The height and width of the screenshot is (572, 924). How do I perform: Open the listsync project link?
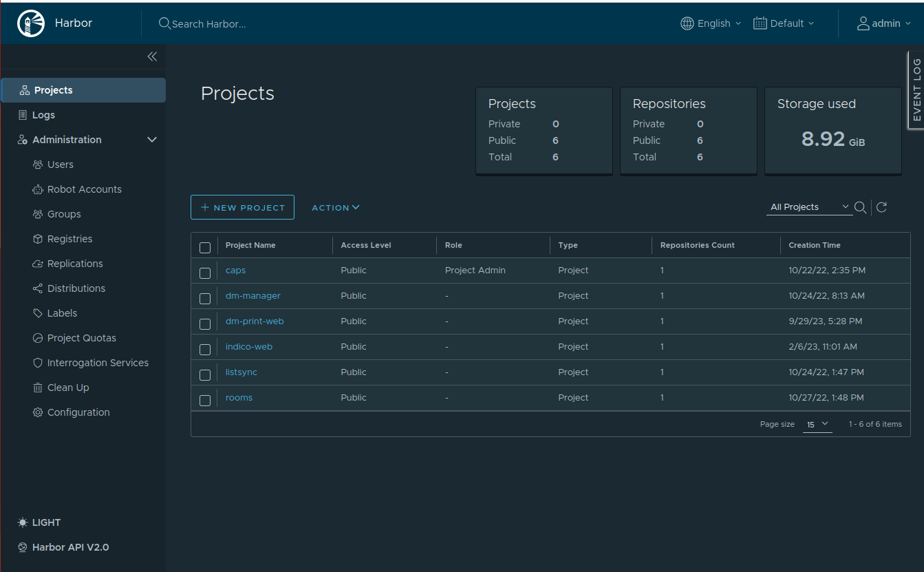click(x=241, y=372)
